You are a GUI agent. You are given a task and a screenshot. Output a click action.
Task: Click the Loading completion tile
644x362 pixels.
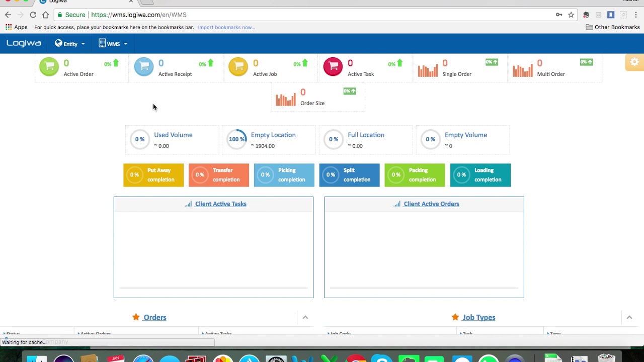pyautogui.click(x=480, y=175)
